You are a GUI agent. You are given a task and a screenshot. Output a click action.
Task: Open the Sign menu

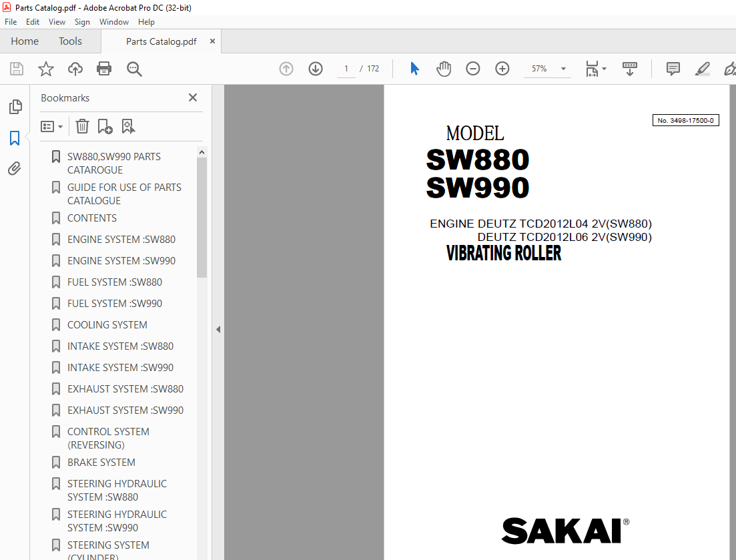[82, 22]
